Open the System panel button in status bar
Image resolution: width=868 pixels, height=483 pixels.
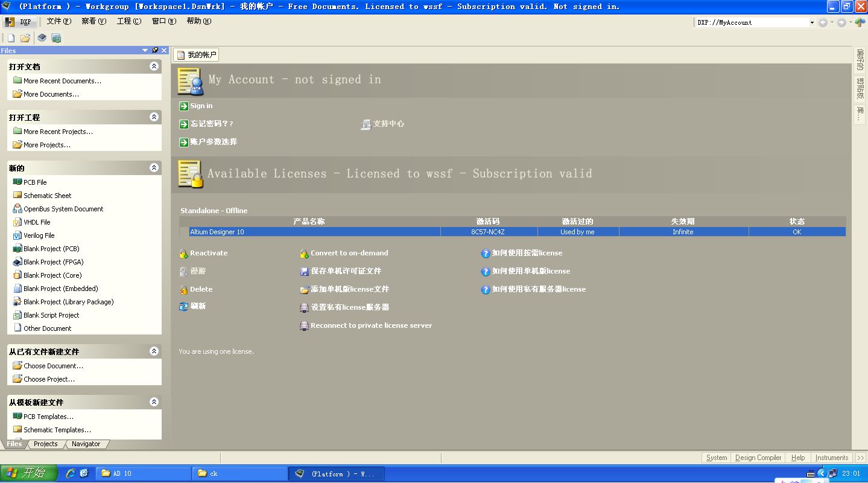click(717, 458)
